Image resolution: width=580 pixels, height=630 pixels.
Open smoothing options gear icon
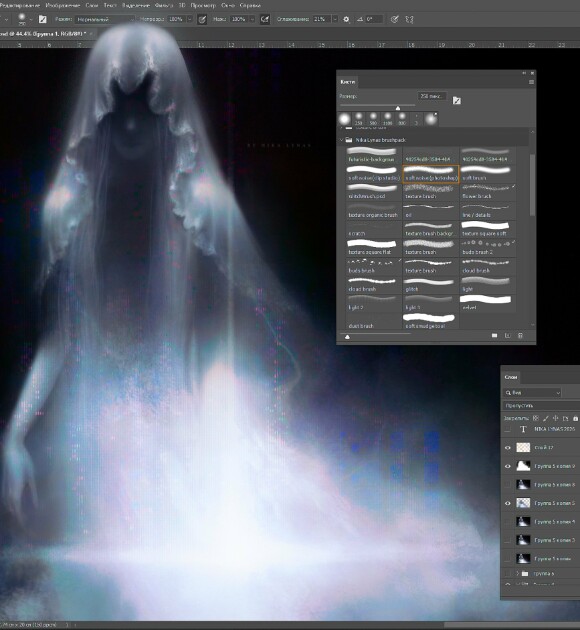tap(346, 19)
